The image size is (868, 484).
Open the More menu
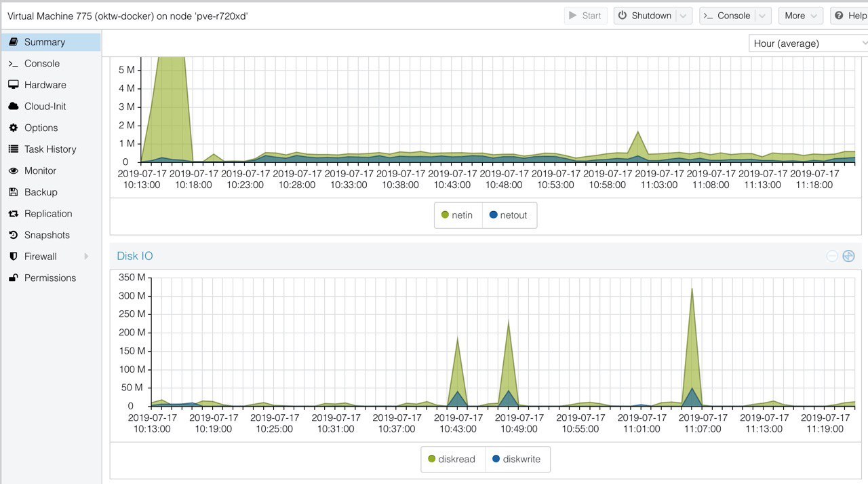[x=801, y=16]
